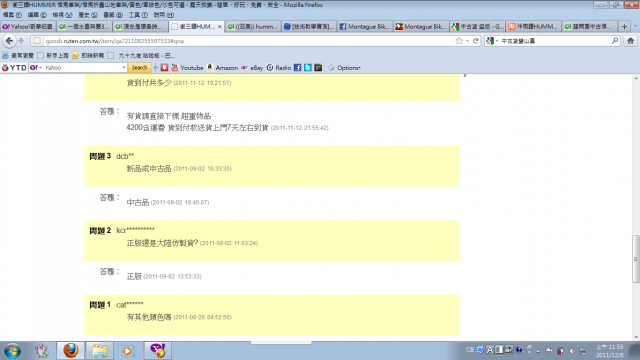
Task: Click the yellow Search button on the YTD toolbar
Action: (139, 68)
